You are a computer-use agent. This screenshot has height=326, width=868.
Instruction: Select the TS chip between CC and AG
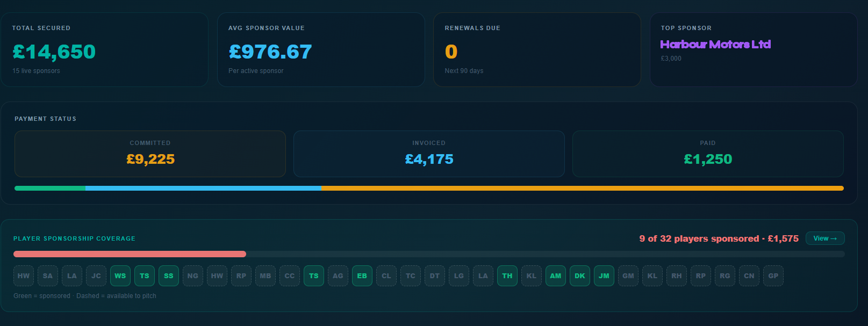pyautogui.click(x=314, y=276)
